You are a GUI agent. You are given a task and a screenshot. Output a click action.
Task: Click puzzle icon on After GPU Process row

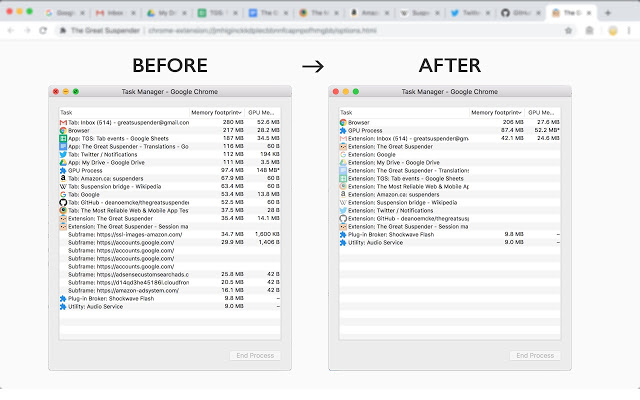tap(343, 131)
